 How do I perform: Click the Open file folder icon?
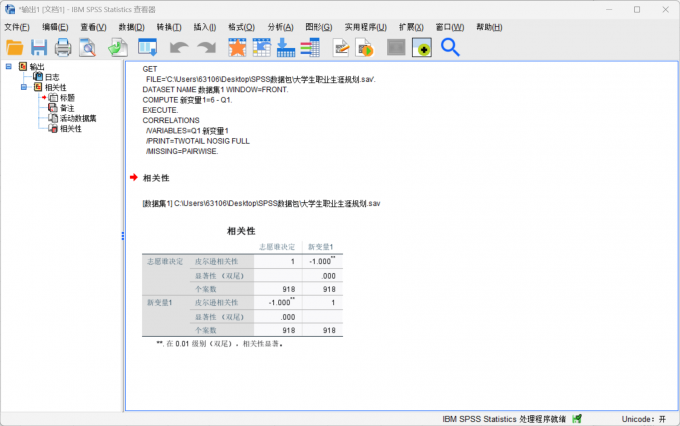pos(15,47)
